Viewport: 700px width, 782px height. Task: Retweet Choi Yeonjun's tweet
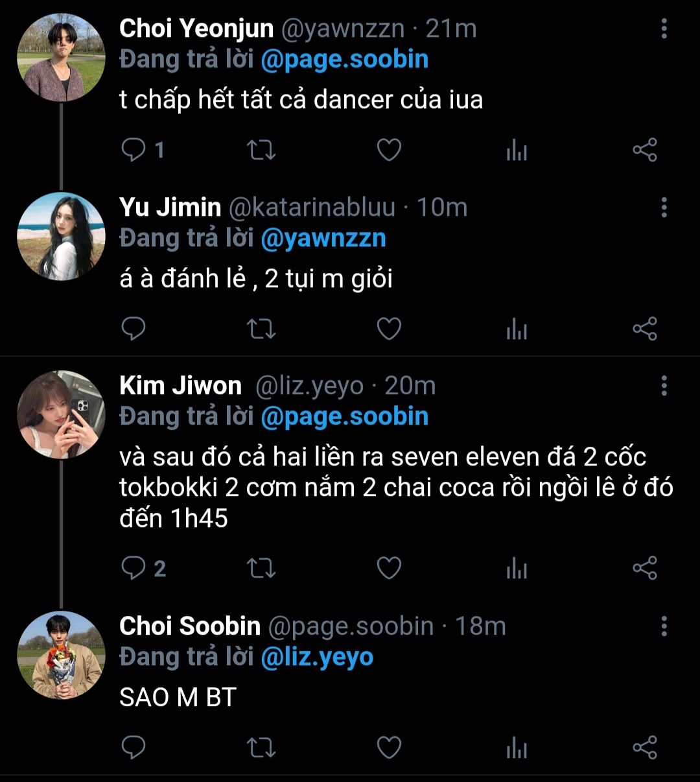262,150
